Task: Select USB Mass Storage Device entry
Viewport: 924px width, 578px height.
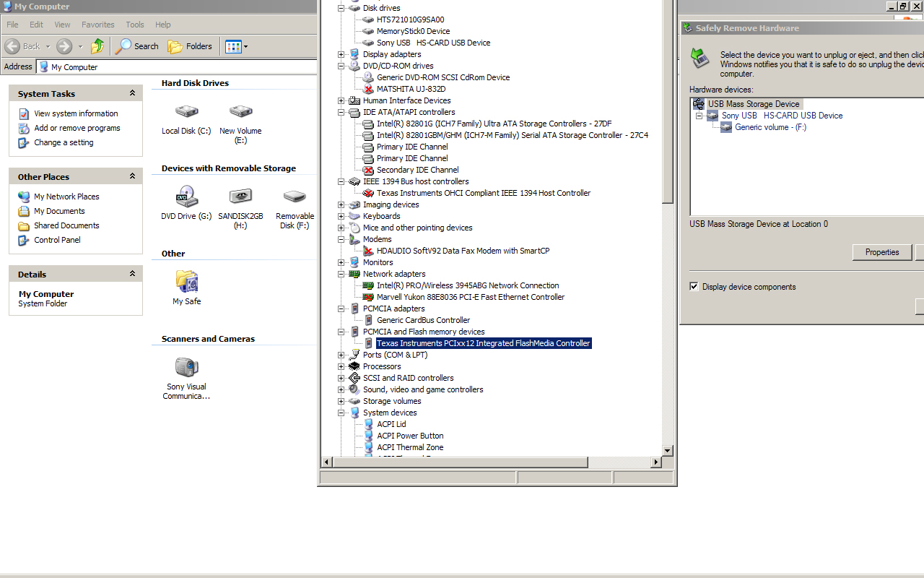Action: (754, 104)
